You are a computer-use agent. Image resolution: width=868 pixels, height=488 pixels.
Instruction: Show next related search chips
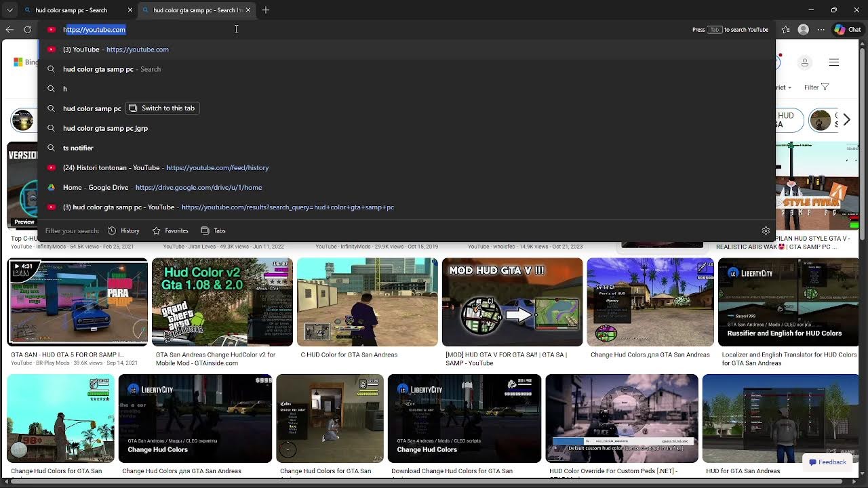pyautogui.click(x=846, y=120)
